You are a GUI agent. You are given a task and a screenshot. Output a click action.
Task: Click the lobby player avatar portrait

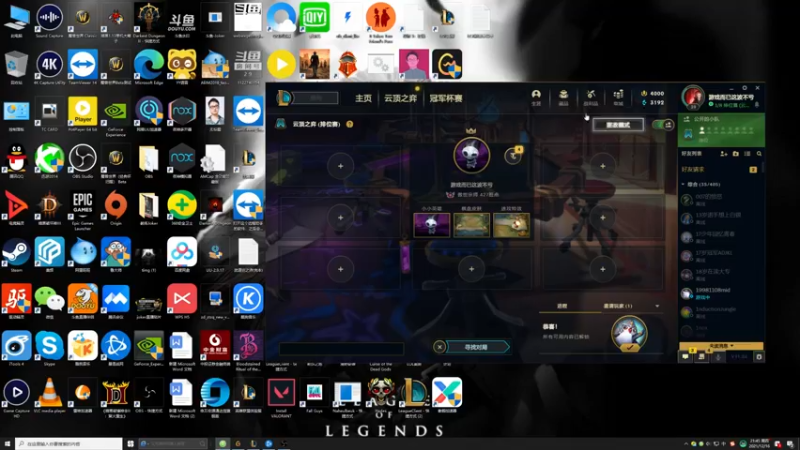tap(471, 155)
